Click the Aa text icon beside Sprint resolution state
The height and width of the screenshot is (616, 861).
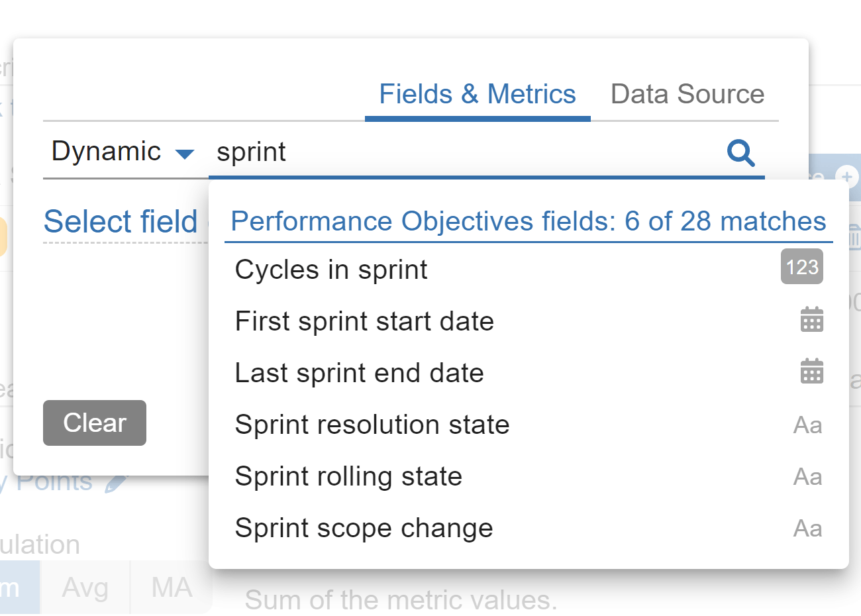point(807,425)
